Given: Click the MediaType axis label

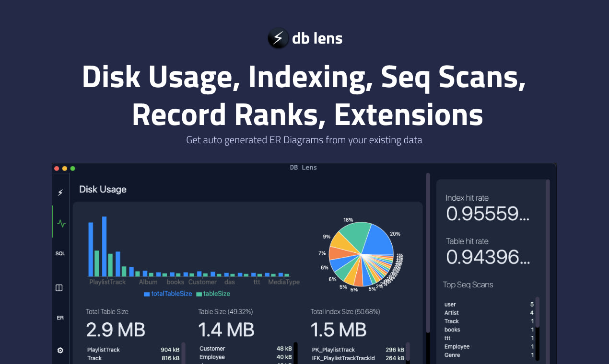Looking at the screenshot, I should pyautogui.click(x=284, y=282).
